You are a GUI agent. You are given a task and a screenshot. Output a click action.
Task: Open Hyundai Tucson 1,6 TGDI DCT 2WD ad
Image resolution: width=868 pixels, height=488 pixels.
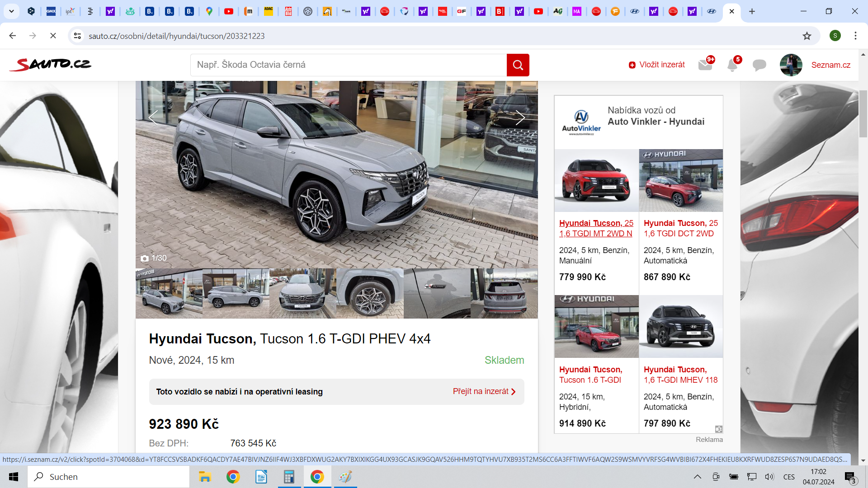(x=680, y=228)
